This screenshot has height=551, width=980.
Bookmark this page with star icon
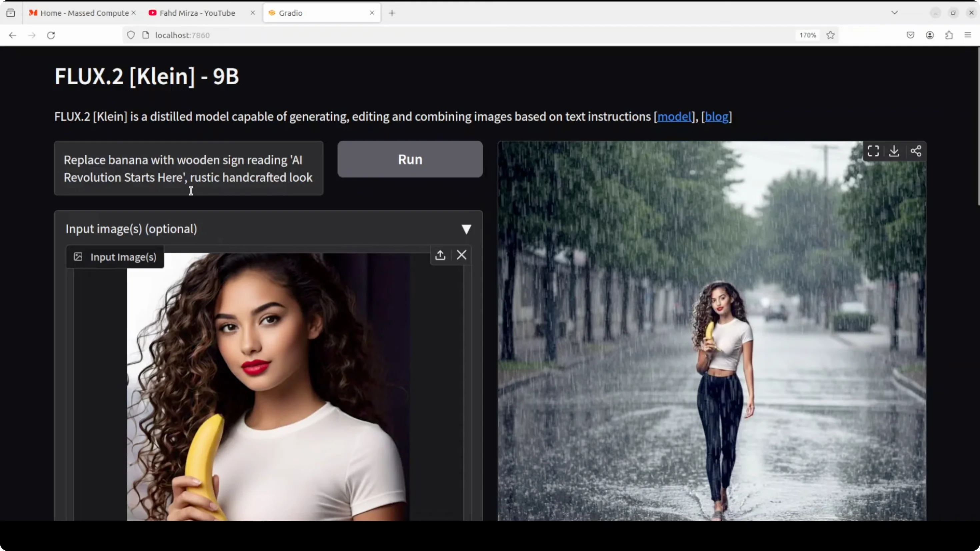point(830,35)
